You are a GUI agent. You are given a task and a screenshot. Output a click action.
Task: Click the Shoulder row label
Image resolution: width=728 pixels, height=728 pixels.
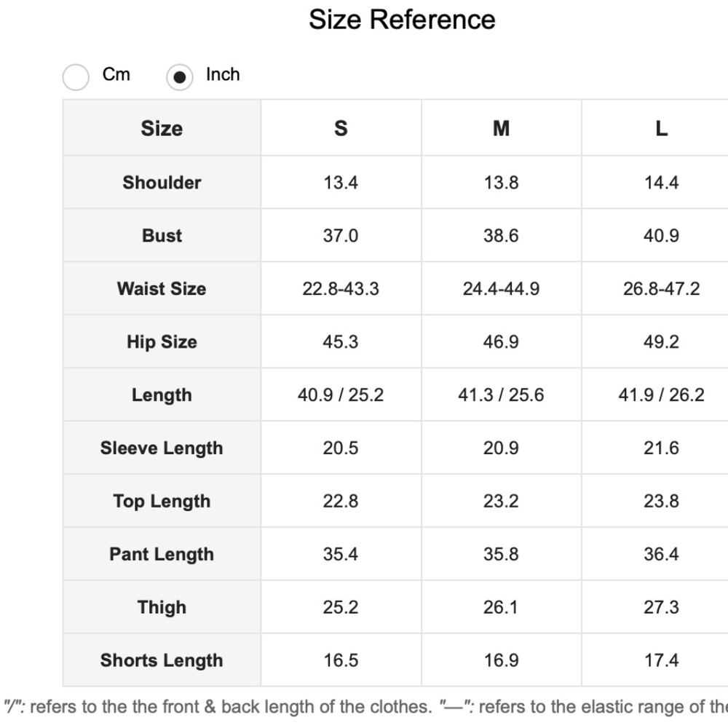[x=162, y=182]
